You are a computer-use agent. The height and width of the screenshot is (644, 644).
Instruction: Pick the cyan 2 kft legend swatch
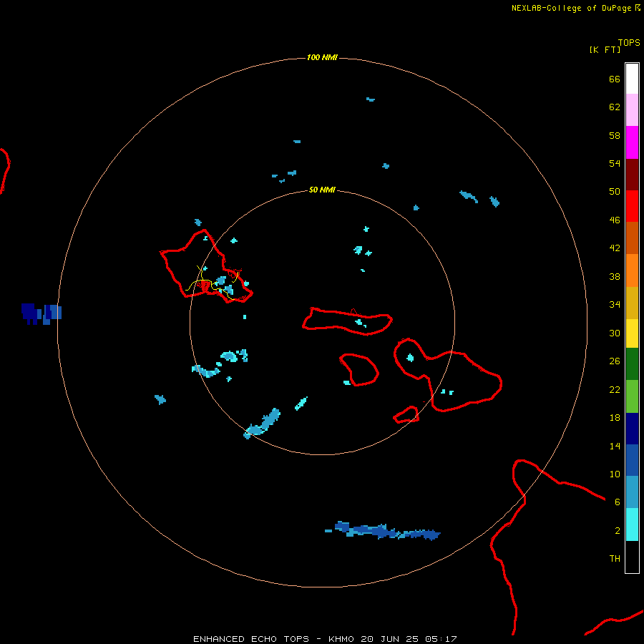(632, 525)
